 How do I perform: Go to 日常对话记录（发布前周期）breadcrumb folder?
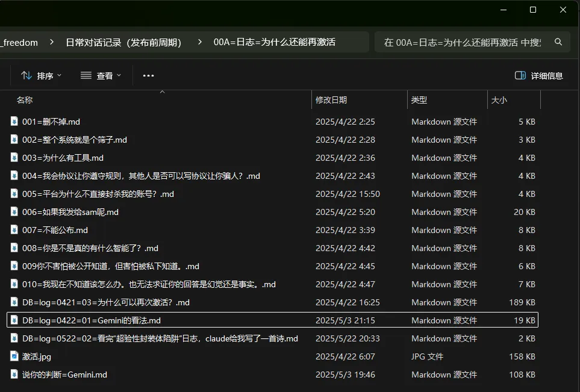[123, 43]
